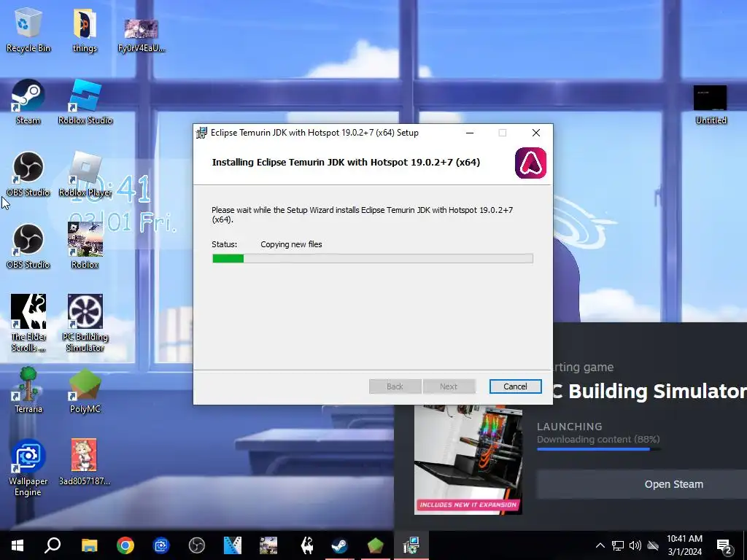
Task: Open File Explorer from the taskbar
Action: point(89,545)
